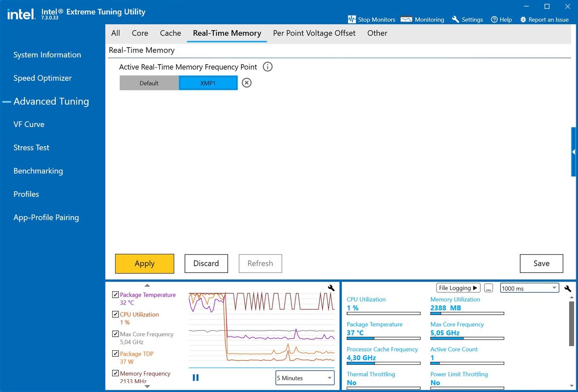
Task: Toggle Max Core Frequency graph checkbox
Action: [115, 334]
